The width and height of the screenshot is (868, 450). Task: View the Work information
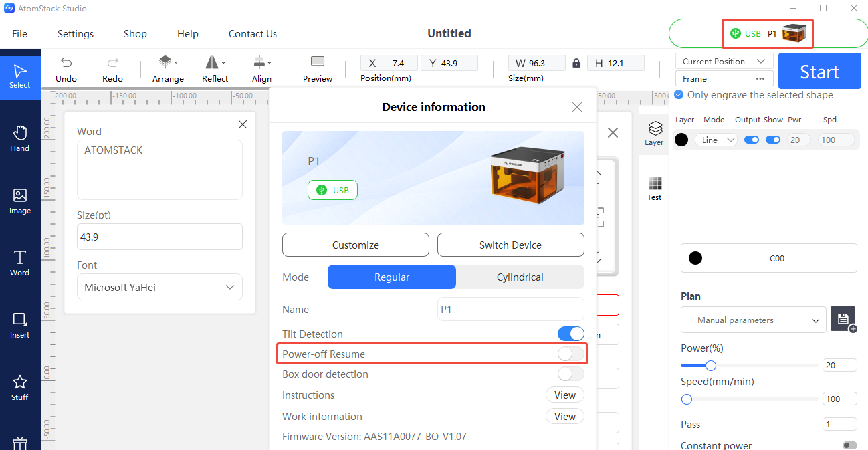point(565,416)
